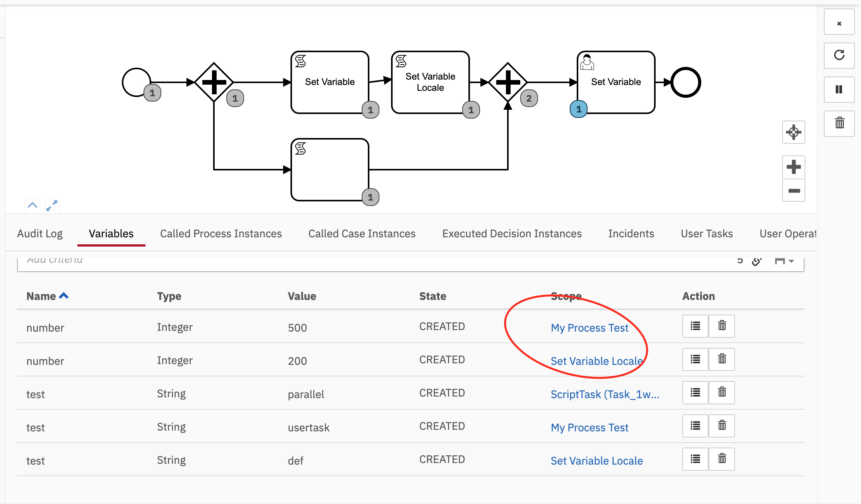Collapse the diagram panel with up chevron
The height and width of the screenshot is (504, 861).
(x=32, y=205)
